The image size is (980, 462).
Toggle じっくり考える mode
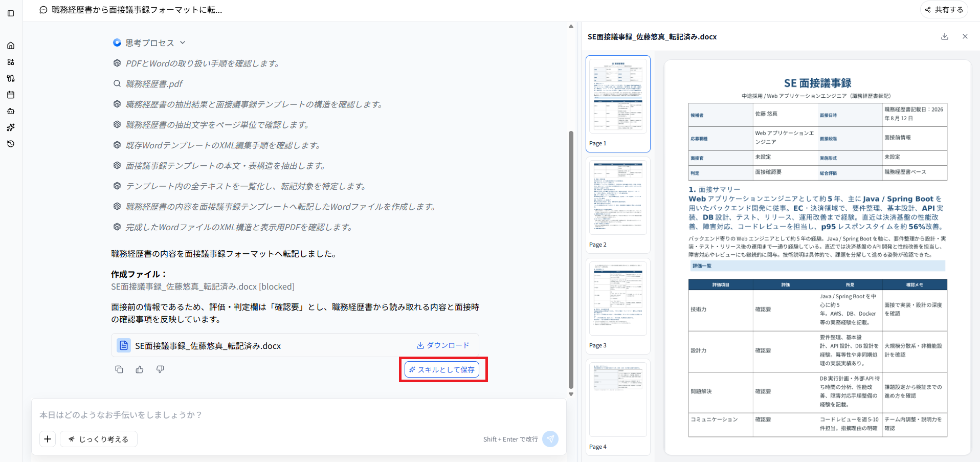[99, 439]
